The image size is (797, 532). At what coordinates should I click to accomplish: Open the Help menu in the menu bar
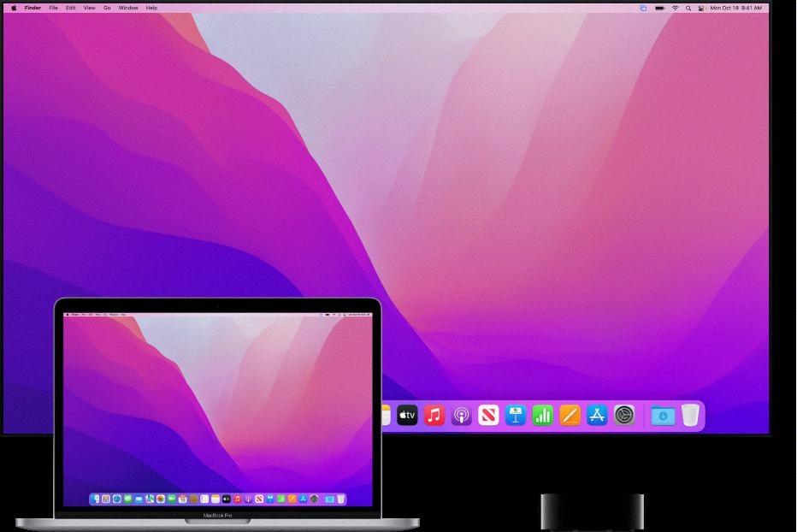[x=151, y=9]
